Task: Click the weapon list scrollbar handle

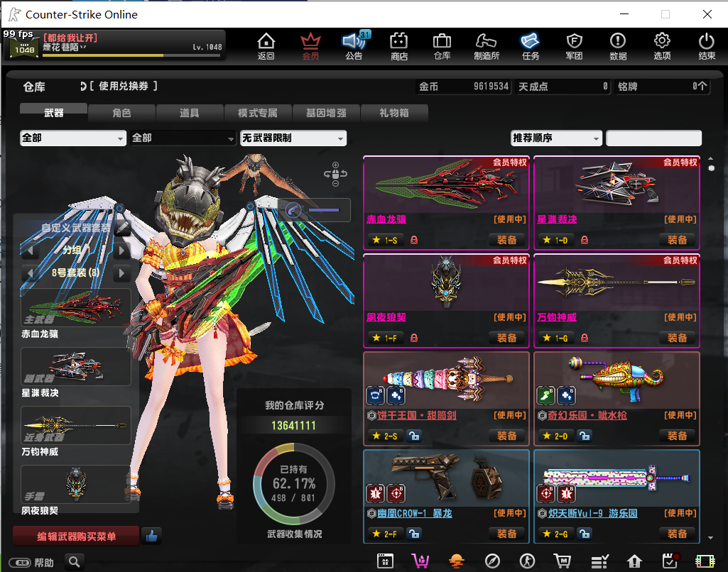Action: click(x=711, y=168)
